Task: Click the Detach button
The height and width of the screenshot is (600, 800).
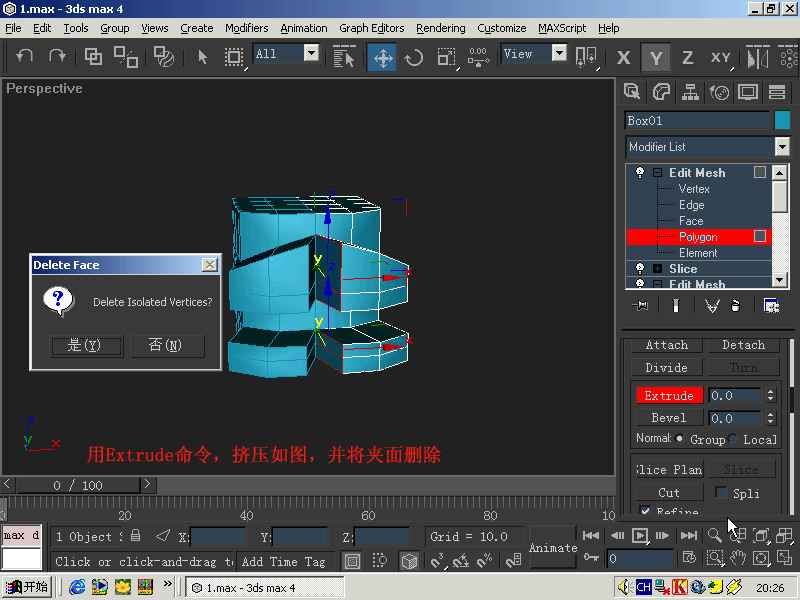Action: pos(743,345)
